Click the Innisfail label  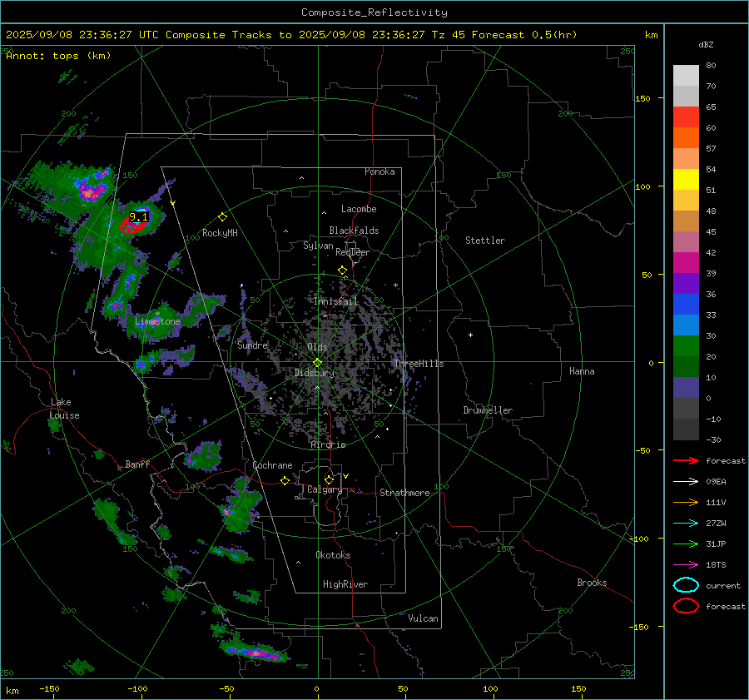tap(335, 301)
